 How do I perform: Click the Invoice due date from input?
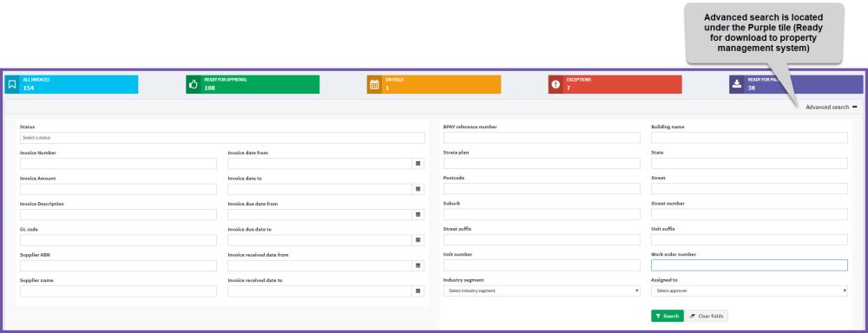click(x=320, y=214)
